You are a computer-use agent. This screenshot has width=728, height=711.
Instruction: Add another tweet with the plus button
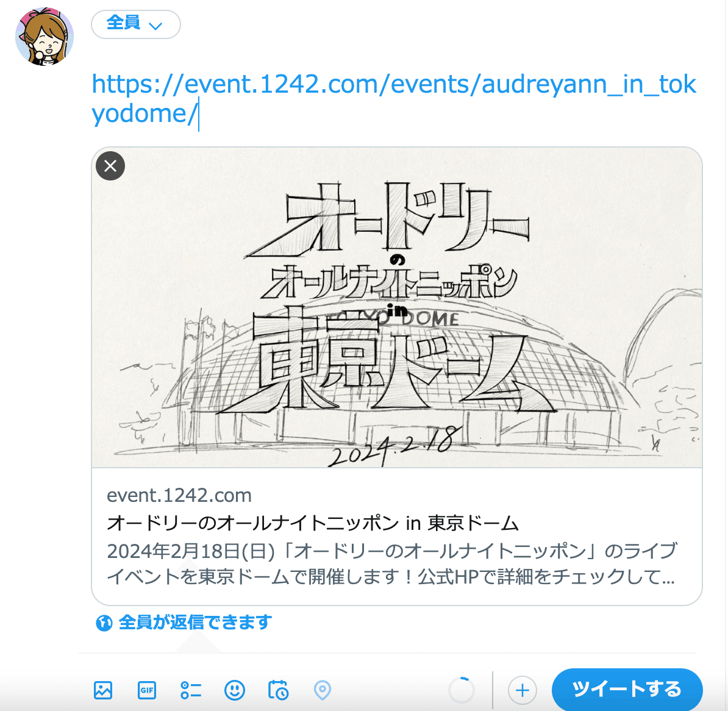(x=523, y=690)
